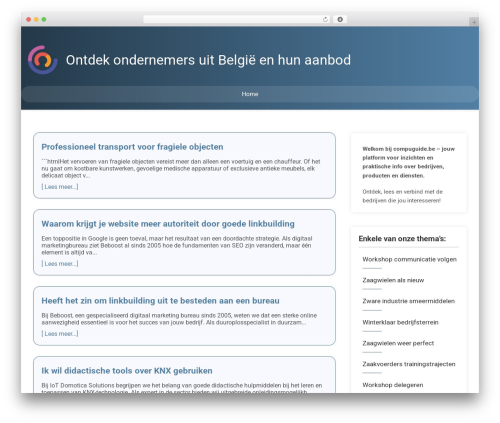Click the 'Enkele van onze thema's:' heading
This screenshot has height=423, width=500.
point(402,239)
